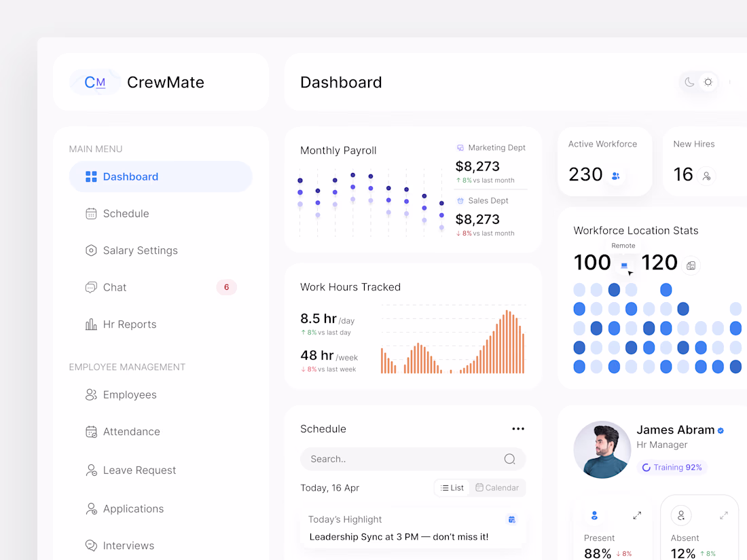This screenshot has height=560, width=747.
Task: Switch to light mode sun icon
Action: pyautogui.click(x=708, y=82)
